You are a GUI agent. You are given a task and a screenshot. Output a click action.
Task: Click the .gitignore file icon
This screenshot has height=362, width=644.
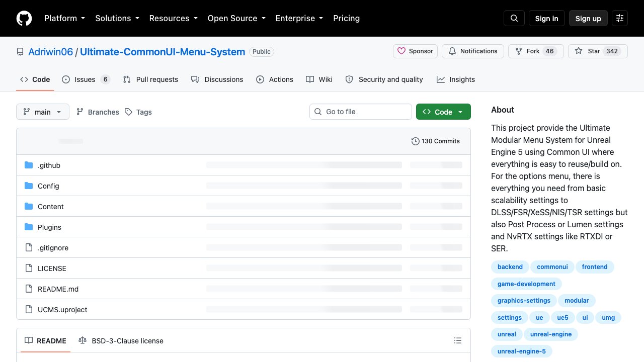(x=29, y=248)
